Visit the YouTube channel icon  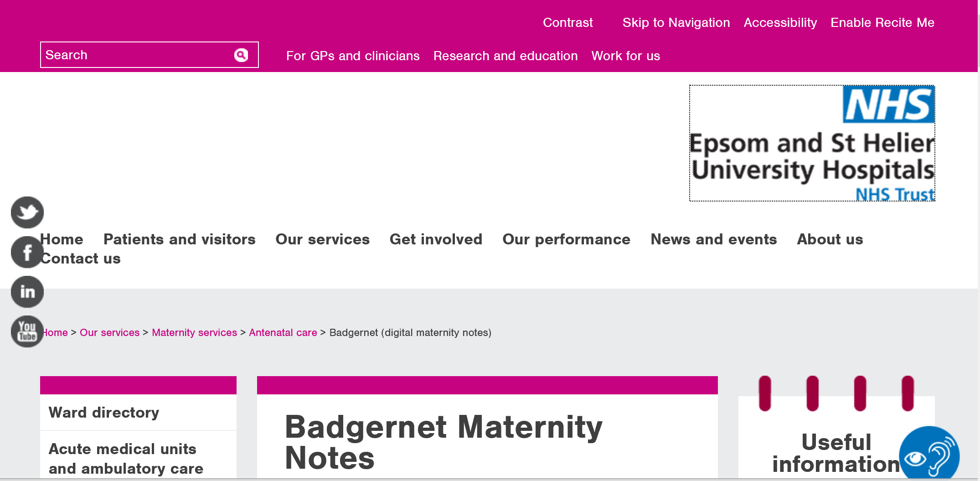tap(27, 331)
